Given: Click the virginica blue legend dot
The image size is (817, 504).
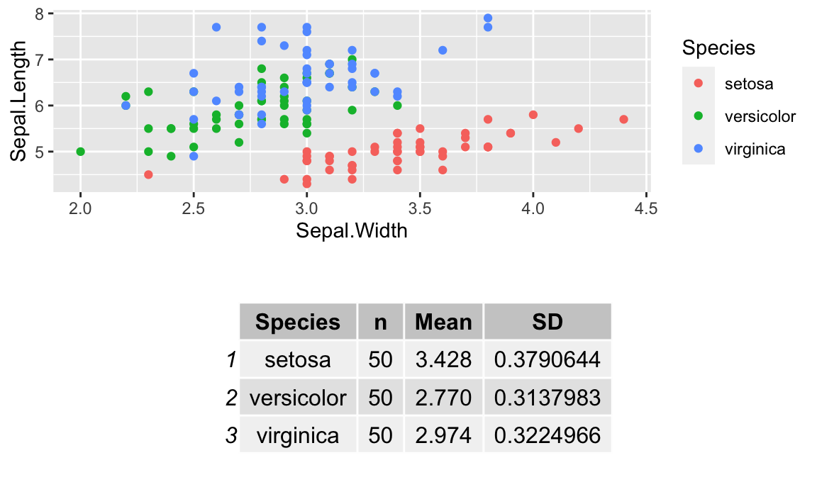Looking at the screenshot, I should click(x=698, y=148).
